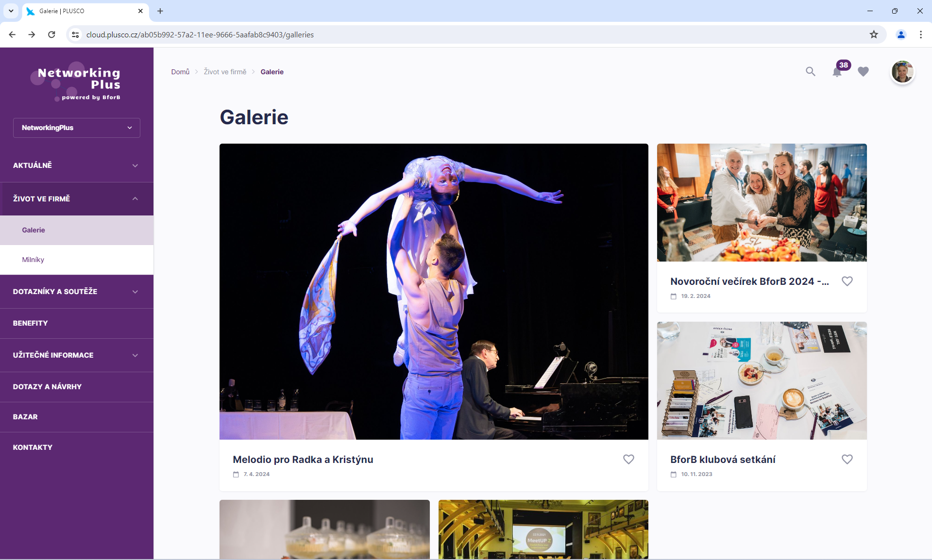Open the BforB klubová setkání thumbnail
Screen dimensions: 932x560
(x=762, y=380)
